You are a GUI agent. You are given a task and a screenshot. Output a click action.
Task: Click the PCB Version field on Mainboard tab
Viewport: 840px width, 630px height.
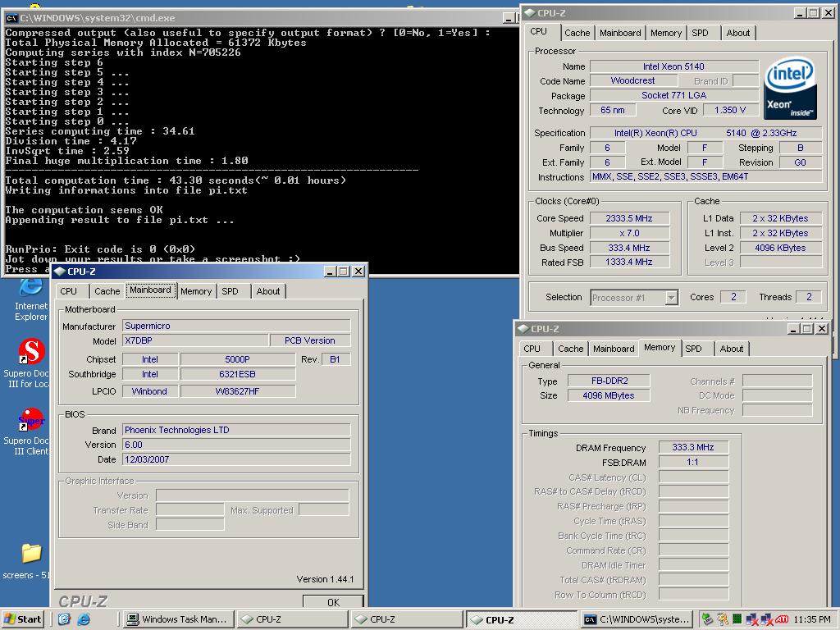pos(310,340)
